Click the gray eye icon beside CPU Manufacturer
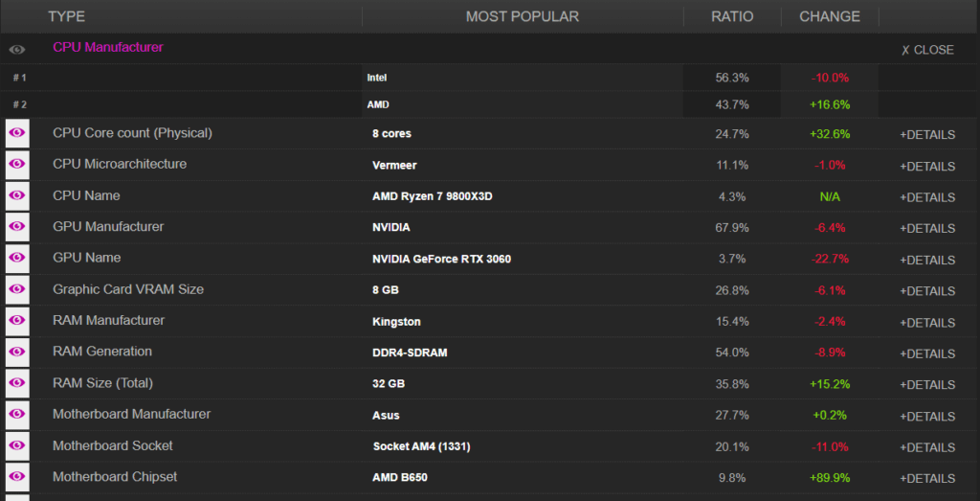 pyautogui.click(x=17, y=50)
